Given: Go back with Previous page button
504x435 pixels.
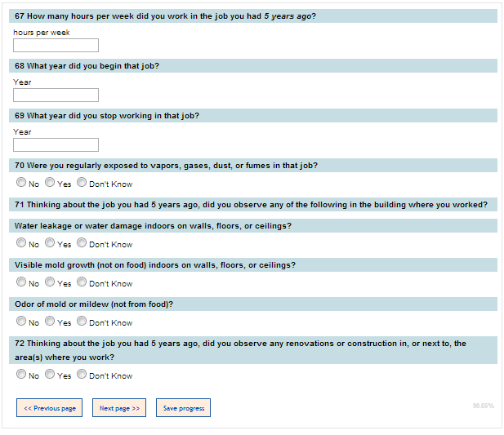Looking at the screenshot, I should pos(50,408).
